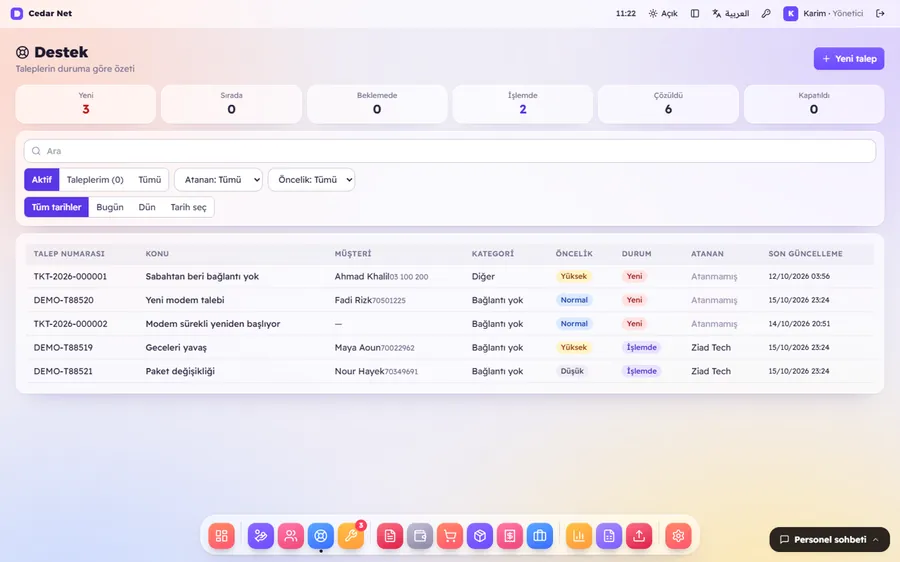The width and height of the screenshot is (900, 562).
Task: Open the Tarih seç date picker
Action: pos(188,207)
